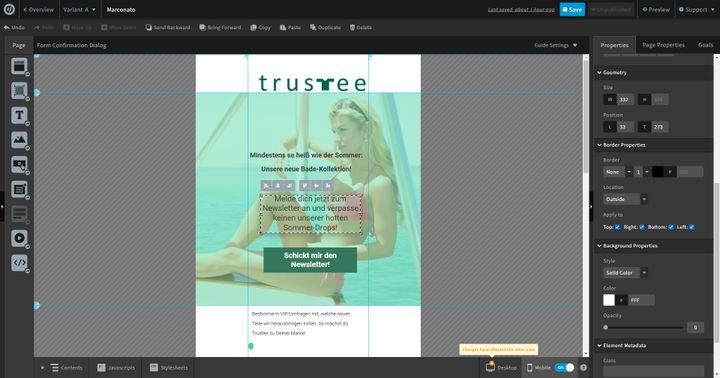The image size is (720, 378).
Task: Select the Custom HTML code widget
Action: click(19, 263)
